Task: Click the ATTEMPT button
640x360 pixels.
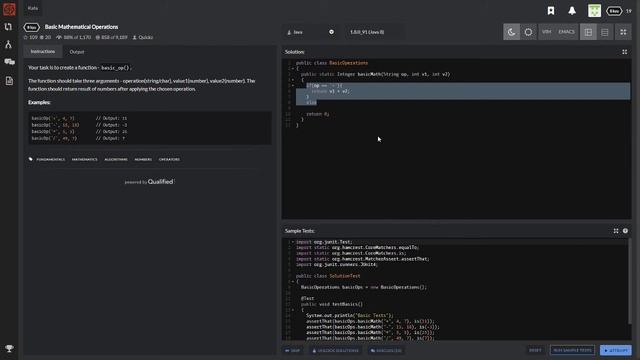Action: [616, 350]
